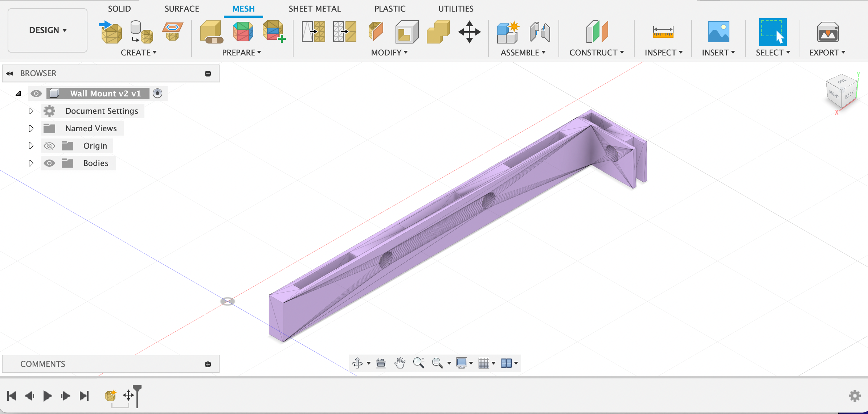868x414 pixels.
Task: Activate the Wall Mount v2 v1 radio button
Action: [x=157, y=94]
